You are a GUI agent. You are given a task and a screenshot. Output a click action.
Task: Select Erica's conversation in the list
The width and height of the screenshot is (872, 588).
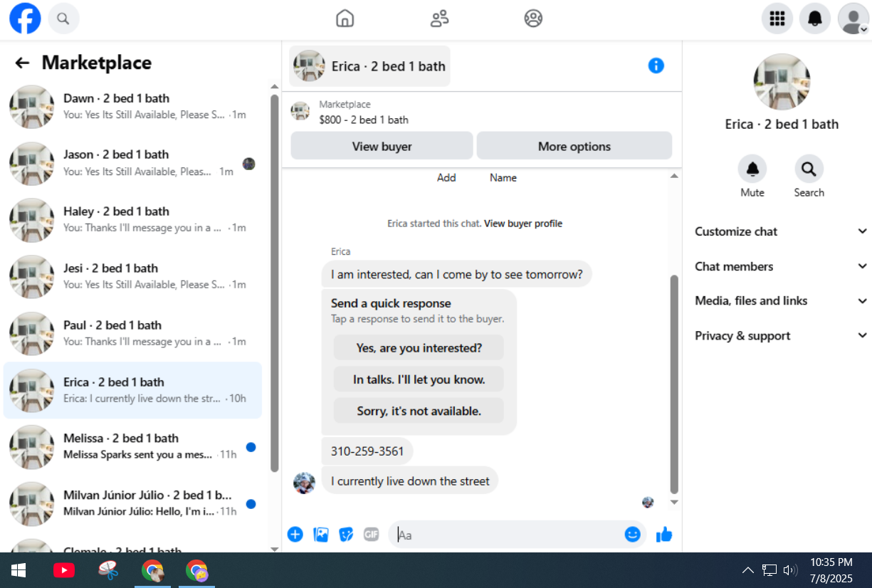tap(133, 390)
